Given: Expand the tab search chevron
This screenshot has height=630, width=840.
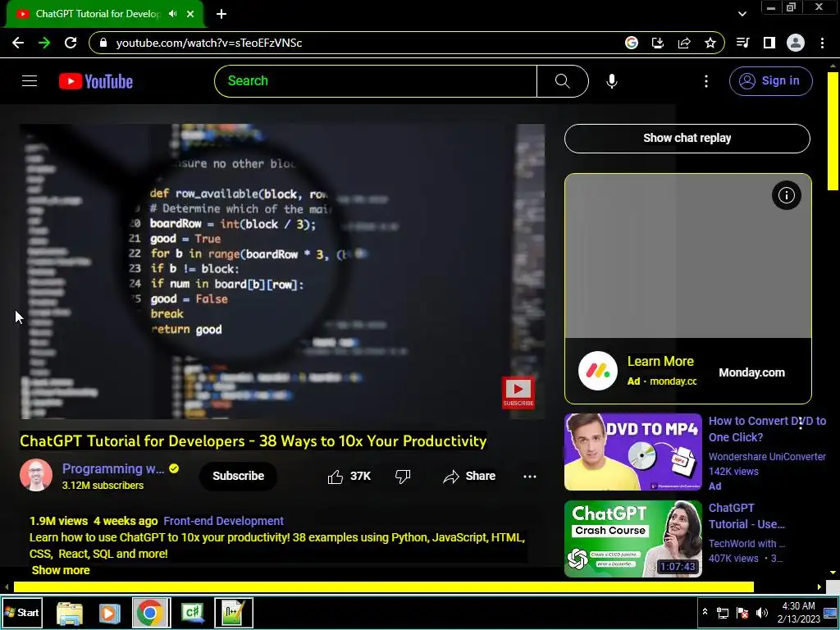Looking at the screenshot, I should [742, 14].
